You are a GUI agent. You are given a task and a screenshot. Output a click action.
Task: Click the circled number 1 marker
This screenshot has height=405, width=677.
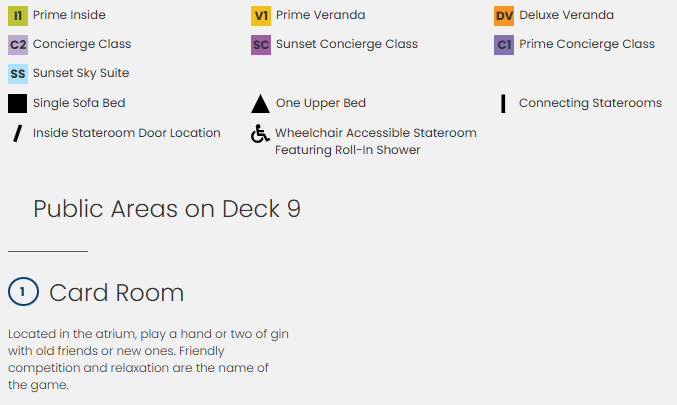tap(22, 292)
